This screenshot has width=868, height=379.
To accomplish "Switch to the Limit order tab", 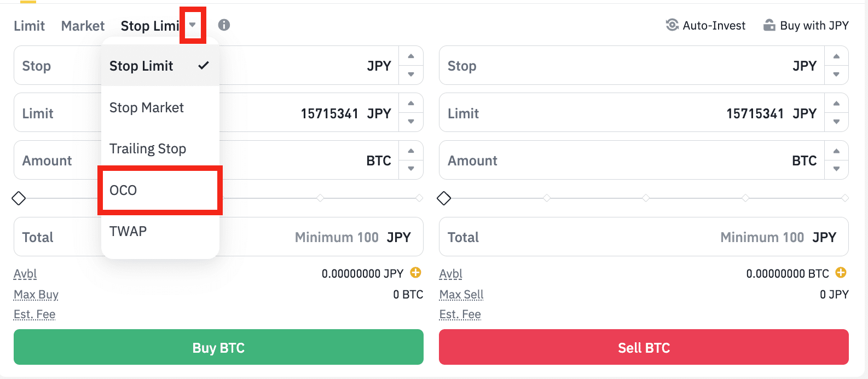I will click(30, 26).
